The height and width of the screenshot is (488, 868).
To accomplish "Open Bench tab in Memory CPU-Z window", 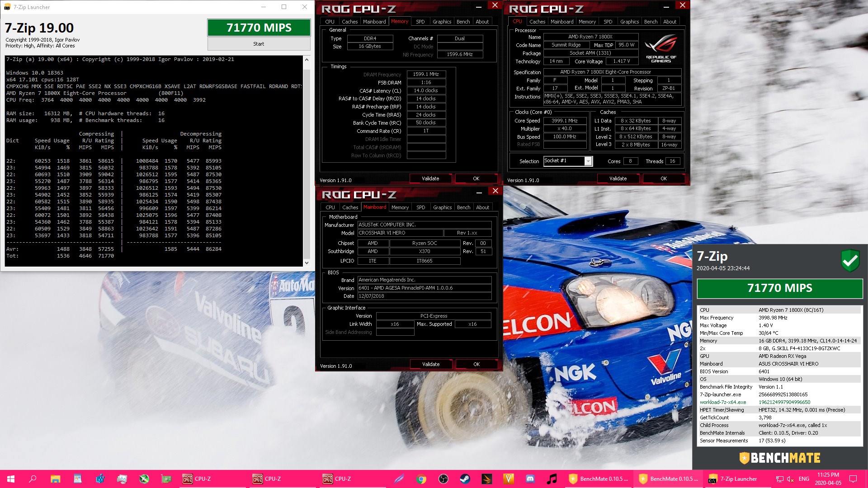I will tap(463, 22).
